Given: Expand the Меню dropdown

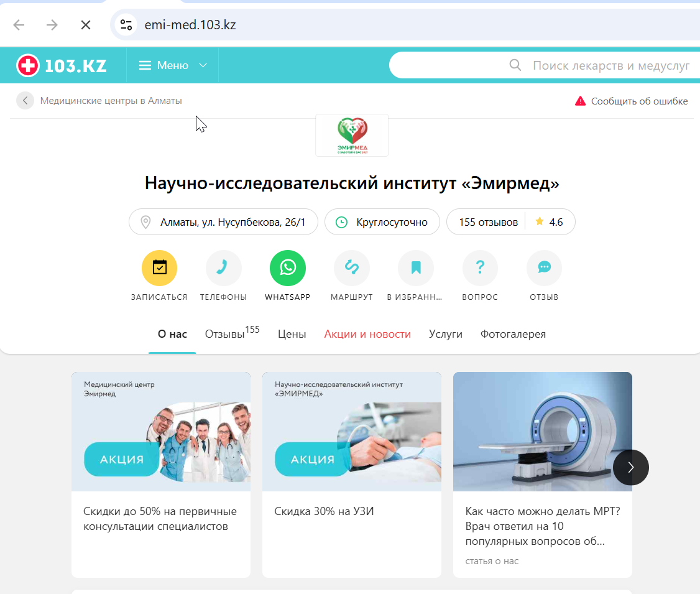Looking at the screenshot, I should point(173,66).
